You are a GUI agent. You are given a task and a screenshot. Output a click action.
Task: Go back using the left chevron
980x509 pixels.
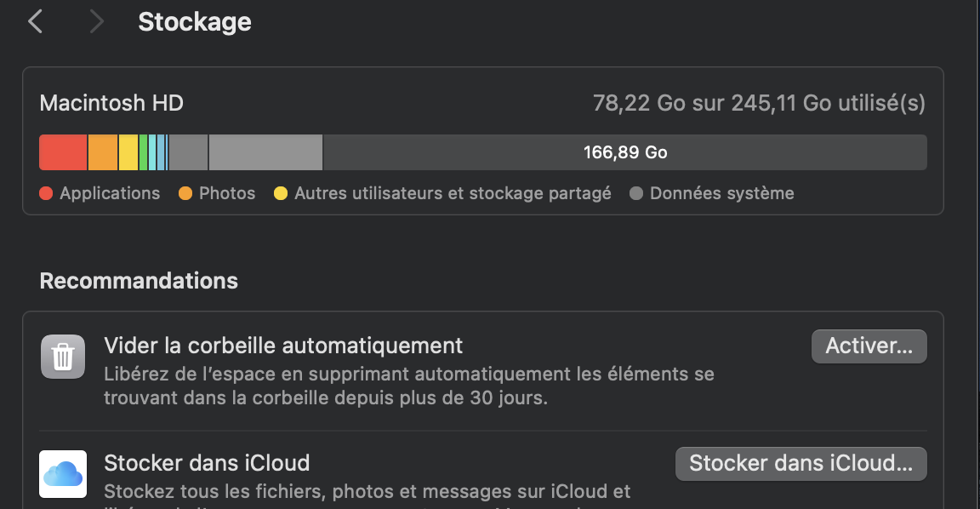pos(35,21)
